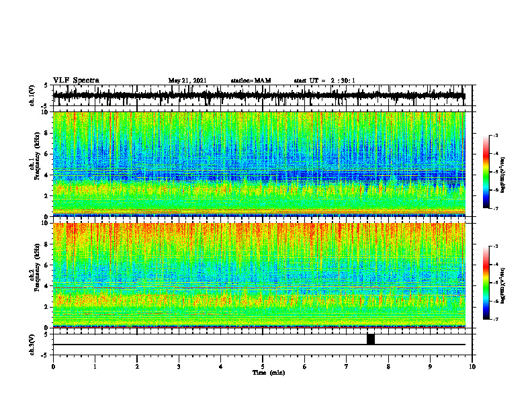Click the ch.1 frequency axis "2" tick label
The width and height of the screenshot is (532, 411).
[47, 196]
